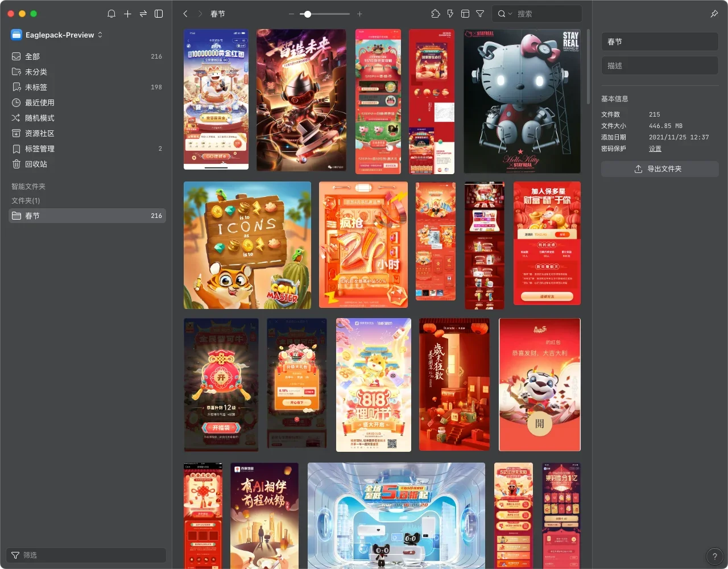Click the 春节 title in the toolbar
Image resolution: width=728 pixels, height=569 pixels.
(218, 14)
